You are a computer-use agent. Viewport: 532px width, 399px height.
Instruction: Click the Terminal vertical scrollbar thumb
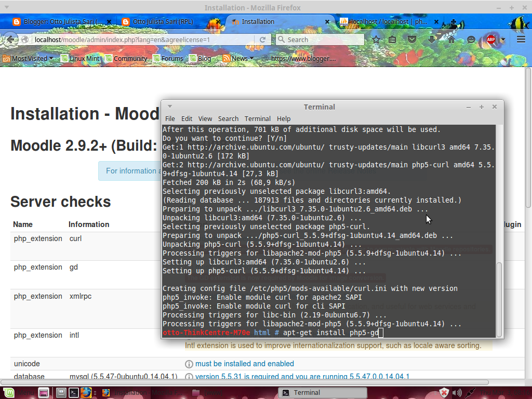[x=499, y=300]
